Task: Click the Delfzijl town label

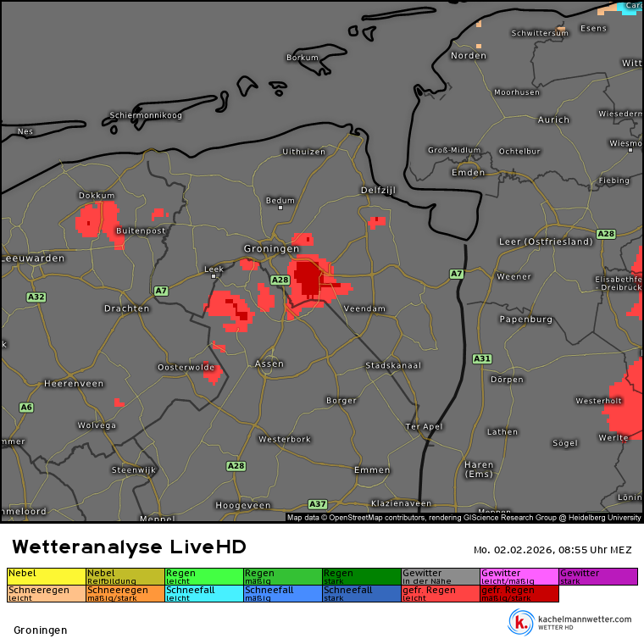Action: point(378,190)
